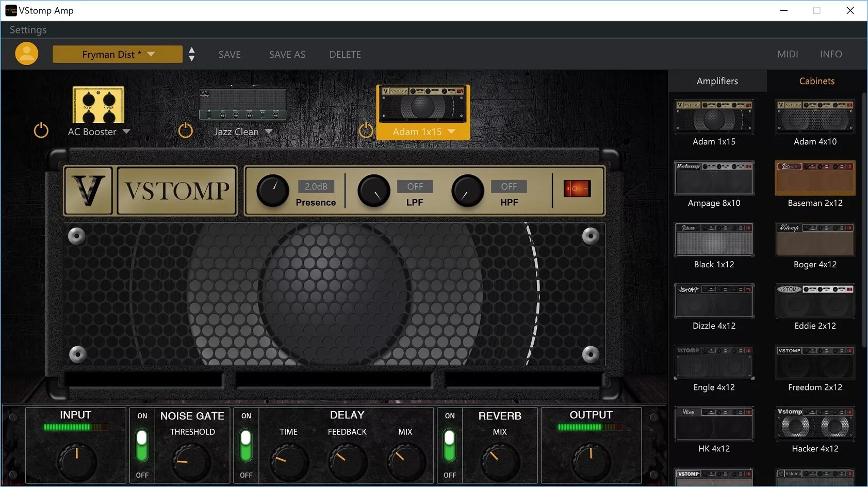The image size is (868, 487).
Task: Choose the Eddie 2x12 cabinet thumbnail
Action: tap(815, 301)
